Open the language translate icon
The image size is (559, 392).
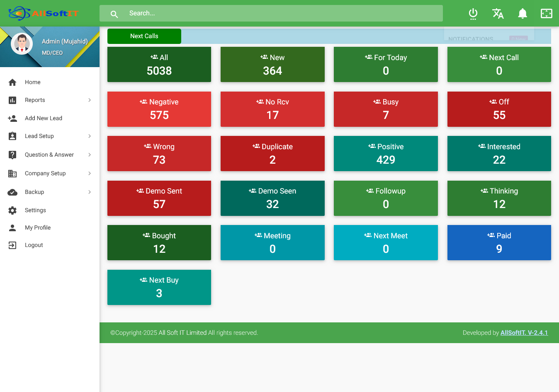498,14
